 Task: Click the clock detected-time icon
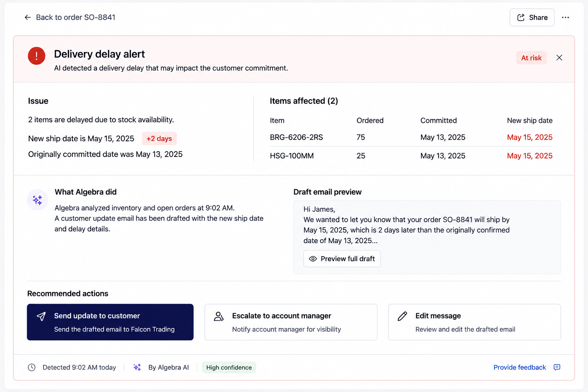32,367
